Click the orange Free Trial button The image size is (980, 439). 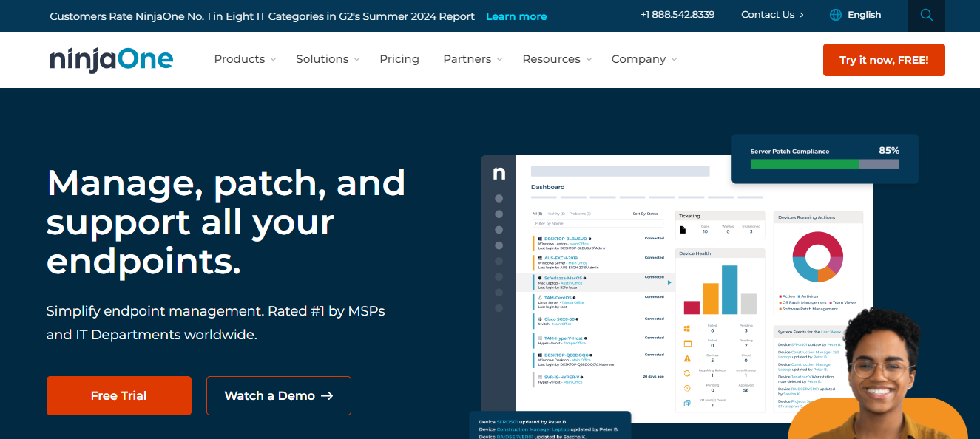(119, 395)
